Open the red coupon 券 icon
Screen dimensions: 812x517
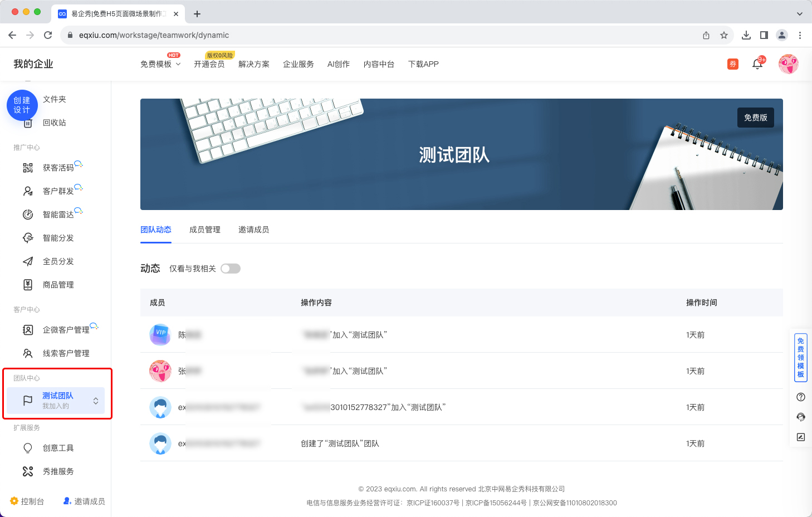733,64
